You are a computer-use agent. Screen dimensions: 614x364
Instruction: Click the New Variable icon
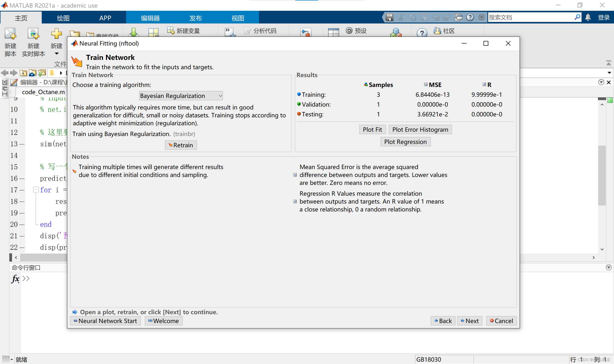pyautogui.click(x=171, y=31)
